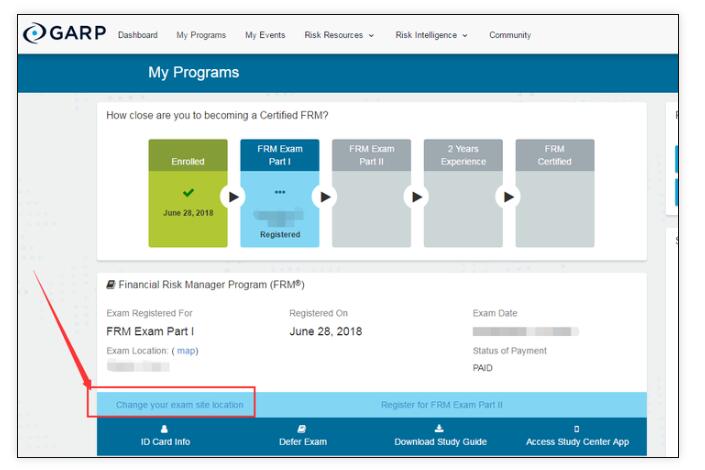
Task: Click the download icon above Study Guide
Action: tap(439, 429)
